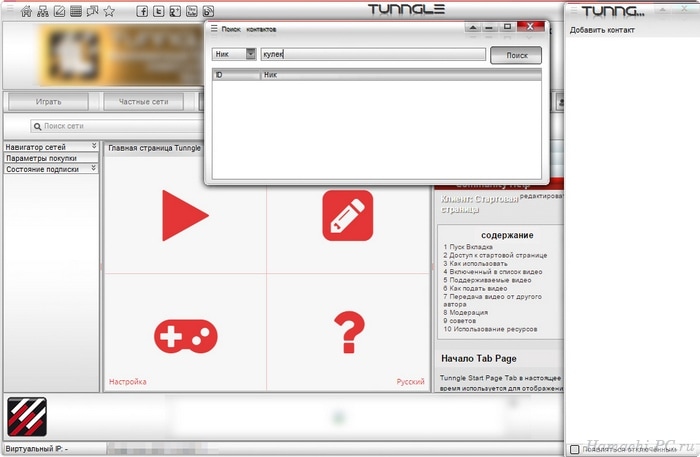Click Добавить контакт in contacts panel
700x457 pixels.
coord(602,30)
